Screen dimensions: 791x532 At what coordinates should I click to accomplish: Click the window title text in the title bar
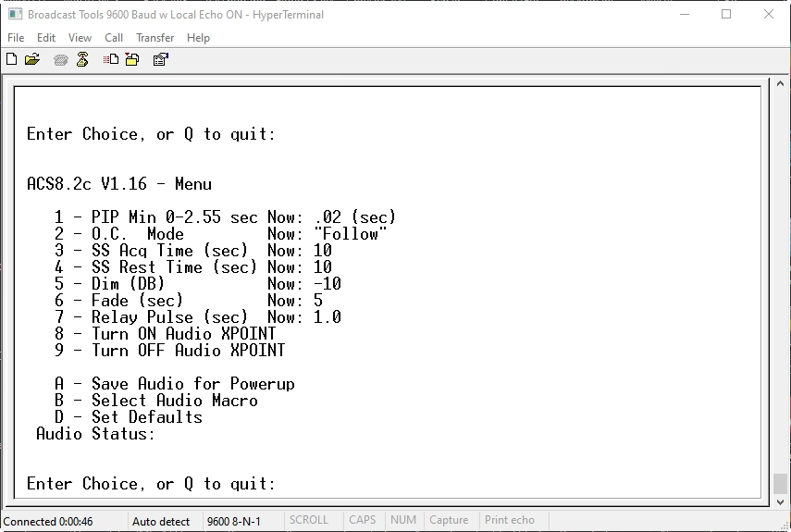coord(176,15)
